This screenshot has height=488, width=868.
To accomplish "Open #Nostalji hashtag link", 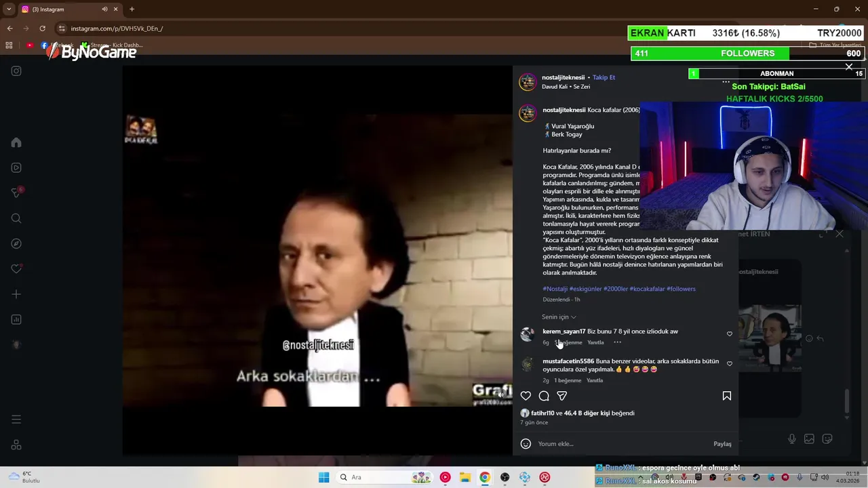I will pyautogui.click(x=555, y=289).
